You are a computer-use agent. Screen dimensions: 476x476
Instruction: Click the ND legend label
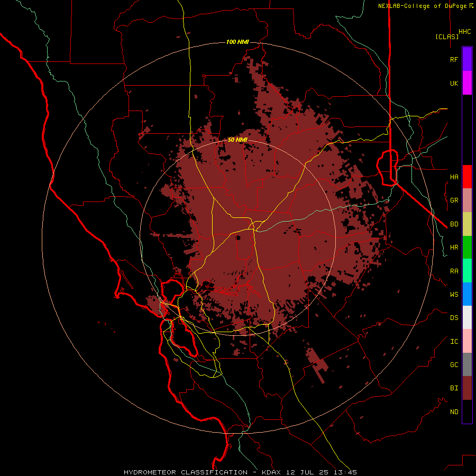454,411
